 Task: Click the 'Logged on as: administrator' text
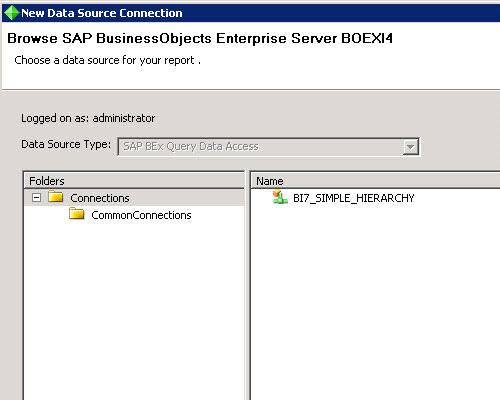[x=88, y=118]
